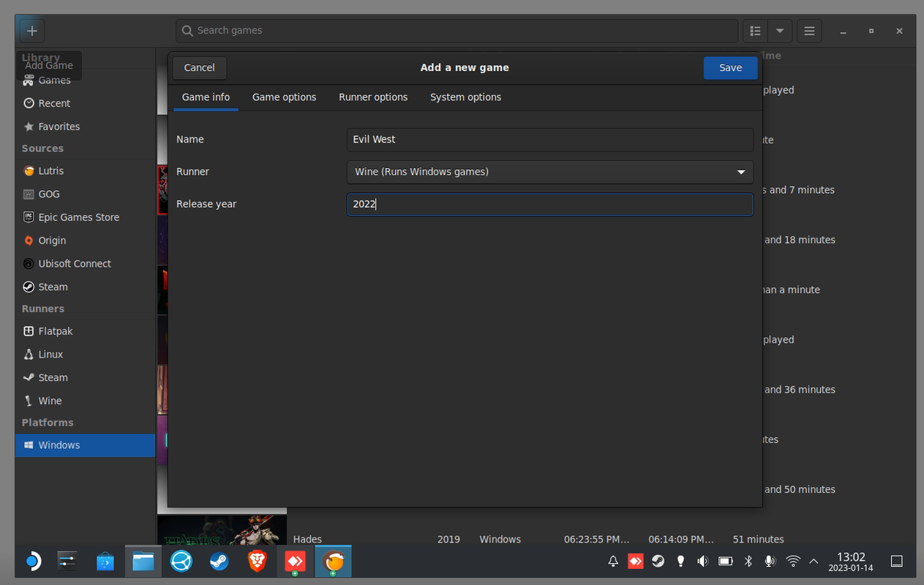The width and height of the screenshot is (924, 585).
Task: Open the Runner options tab
Action: (373, 97)
